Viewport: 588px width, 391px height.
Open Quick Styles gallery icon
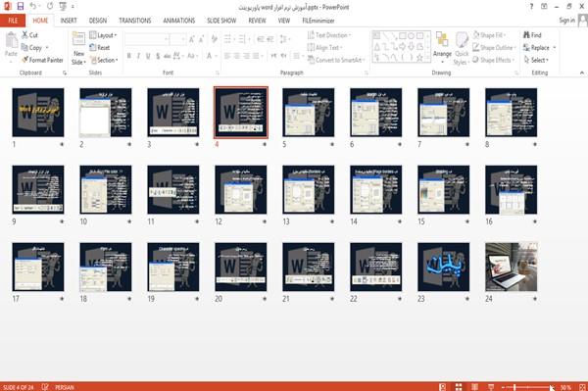pyautogui.click(x=462, y=40)
